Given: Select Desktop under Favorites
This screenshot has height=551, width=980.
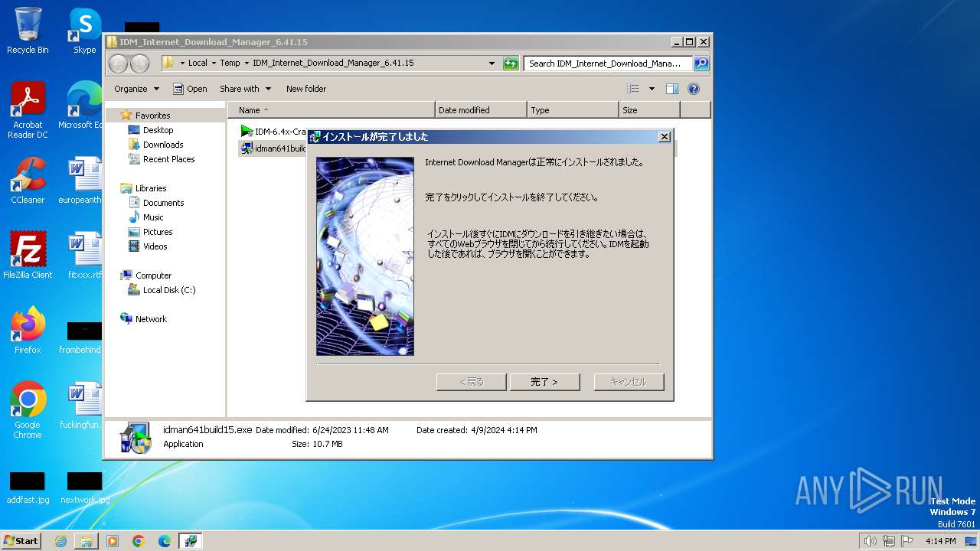Looking at the screenshot, I should pos(158,130).
